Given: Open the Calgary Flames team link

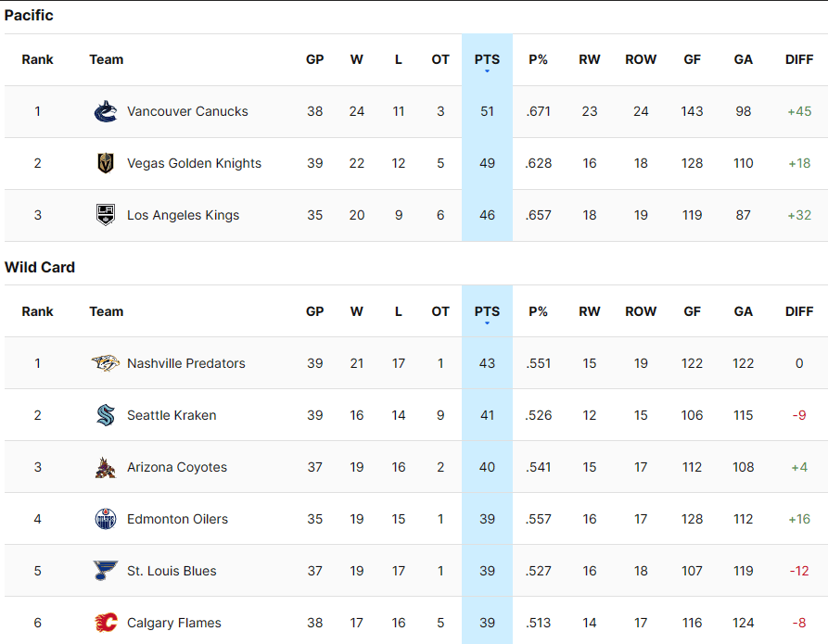Looking at the screenshot, I should 174,623.
